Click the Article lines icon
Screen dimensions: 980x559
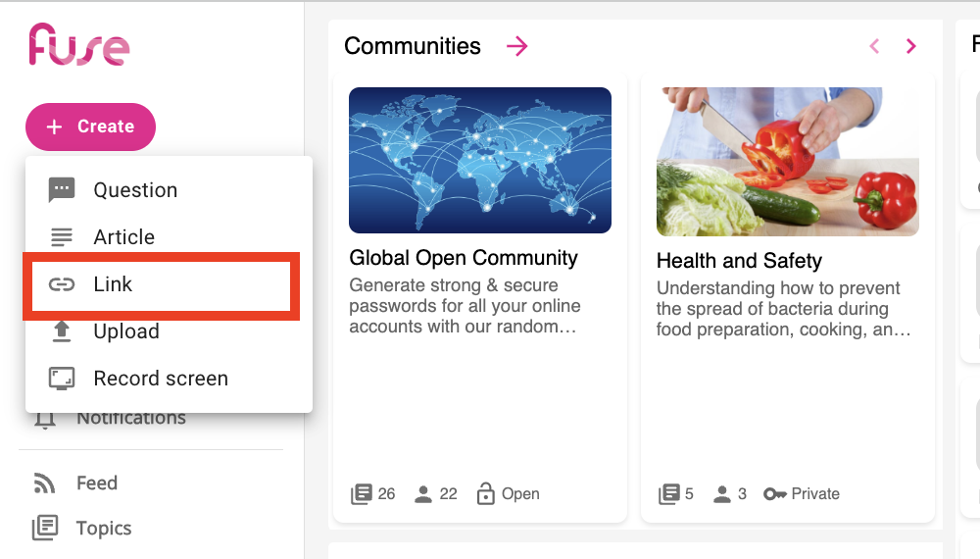(62, 237)
